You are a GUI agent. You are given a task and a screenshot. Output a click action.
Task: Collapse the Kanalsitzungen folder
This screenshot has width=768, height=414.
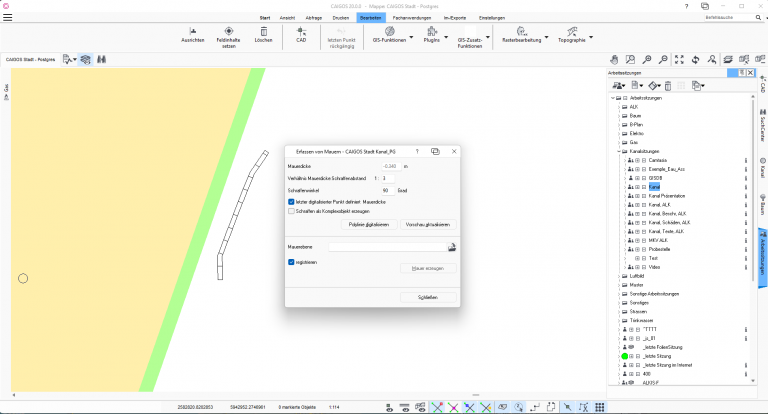point(619,151)
